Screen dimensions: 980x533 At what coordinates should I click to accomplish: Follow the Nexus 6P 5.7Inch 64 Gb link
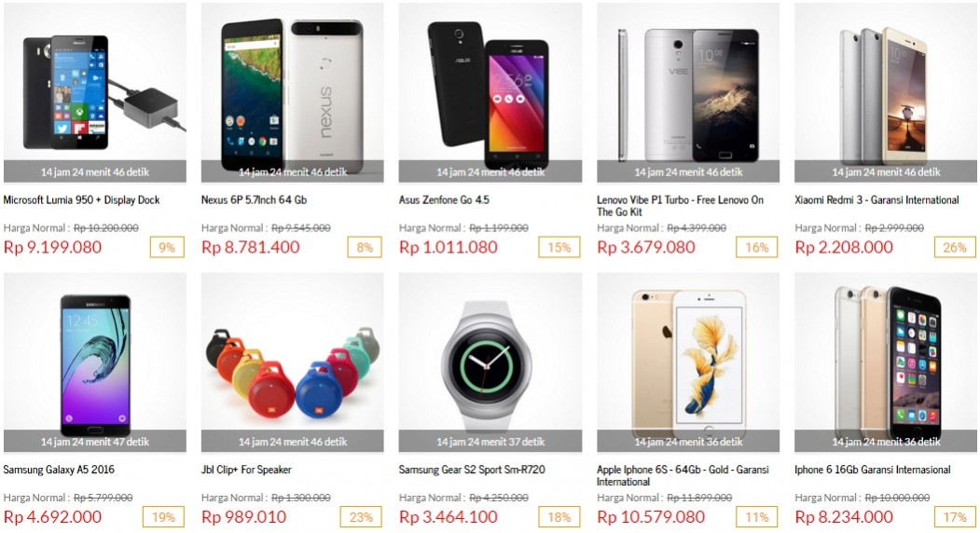(x=254, y=200)
